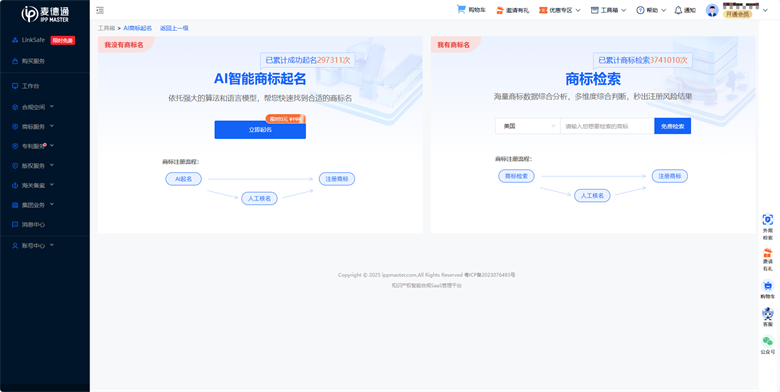Click the 优惠专区 coupon icon
The image size is (780, 392).
point(543,10)
